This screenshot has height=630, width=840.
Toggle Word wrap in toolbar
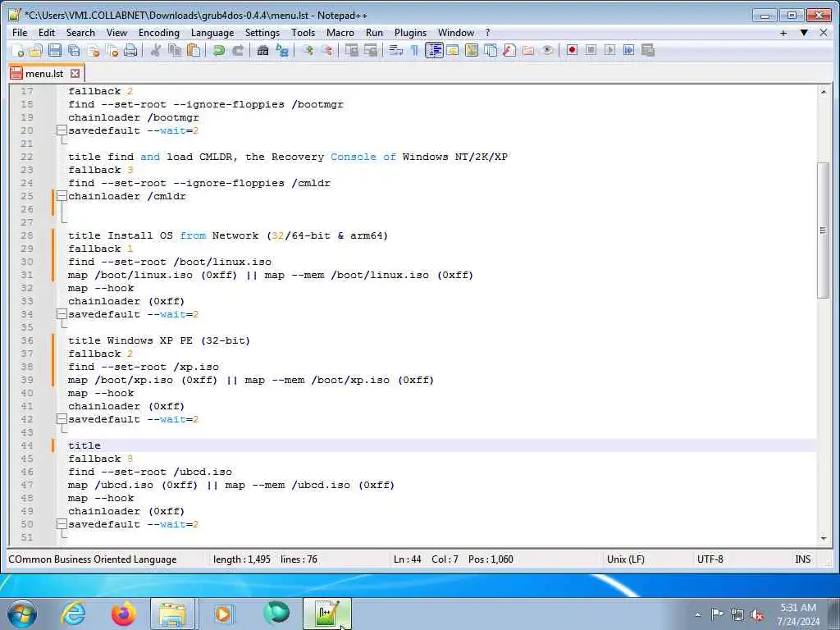tap(396, 50)
